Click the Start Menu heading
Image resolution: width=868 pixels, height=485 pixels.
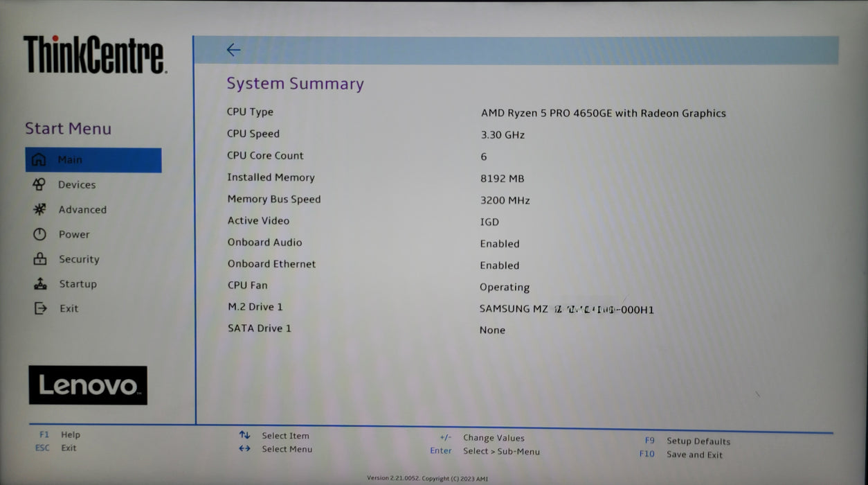coord(68,129)
